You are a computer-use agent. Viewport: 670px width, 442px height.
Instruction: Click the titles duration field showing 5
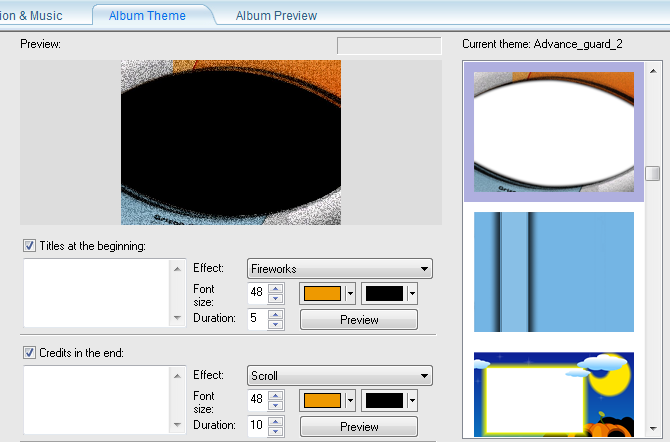pos(258,319)
